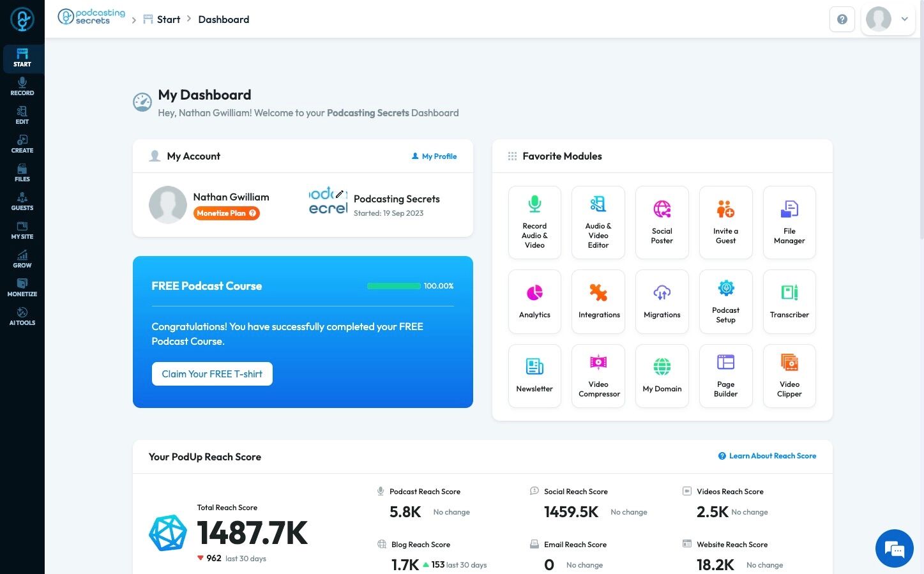Click Nathan Gwilliam's profile avatar

168,205
